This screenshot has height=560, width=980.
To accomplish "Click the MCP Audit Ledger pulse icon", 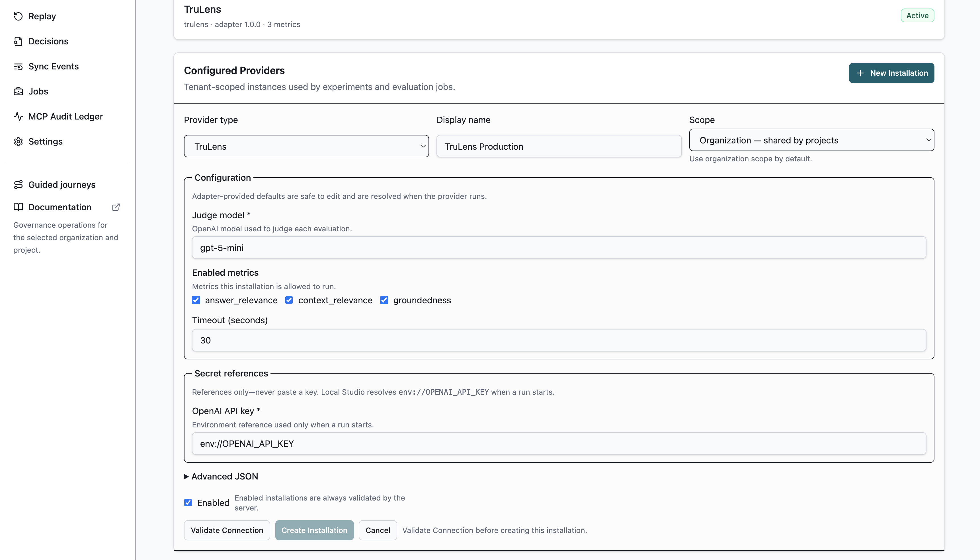I will point(18,116).
